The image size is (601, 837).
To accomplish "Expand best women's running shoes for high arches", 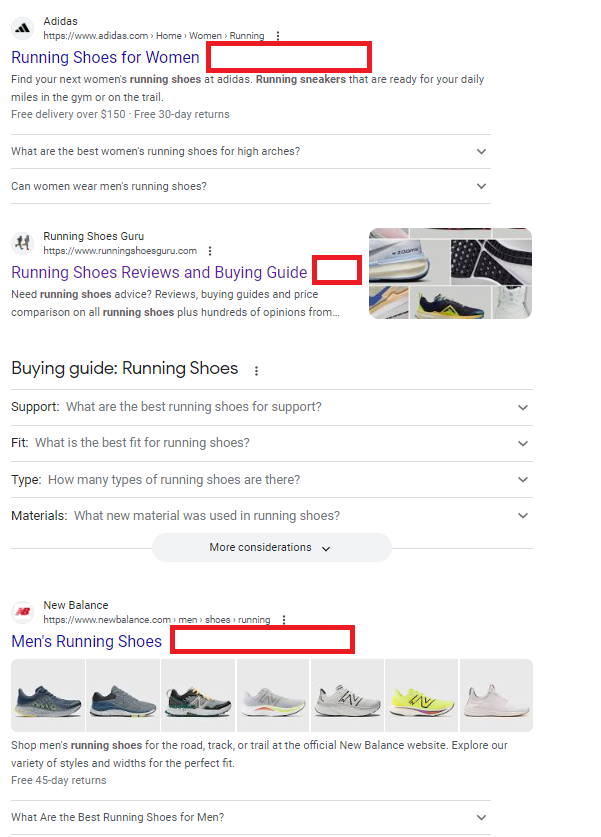I will (x=251, y=152).
